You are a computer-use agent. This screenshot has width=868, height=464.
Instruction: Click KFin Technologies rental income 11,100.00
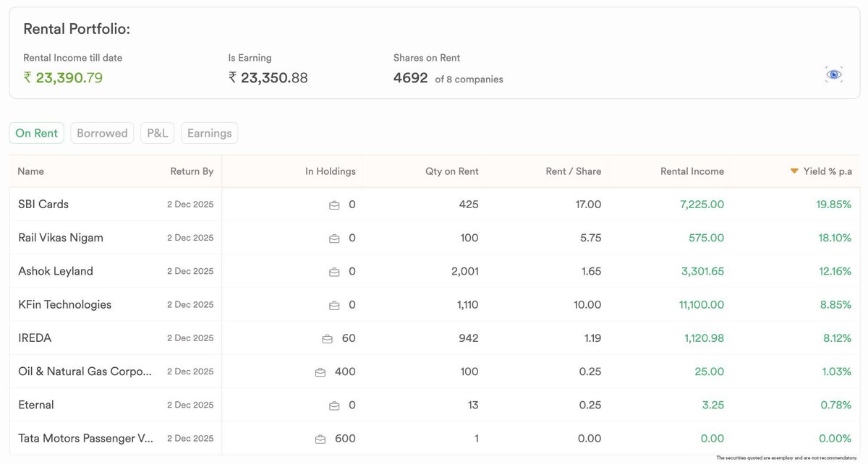tap(702, 304)
